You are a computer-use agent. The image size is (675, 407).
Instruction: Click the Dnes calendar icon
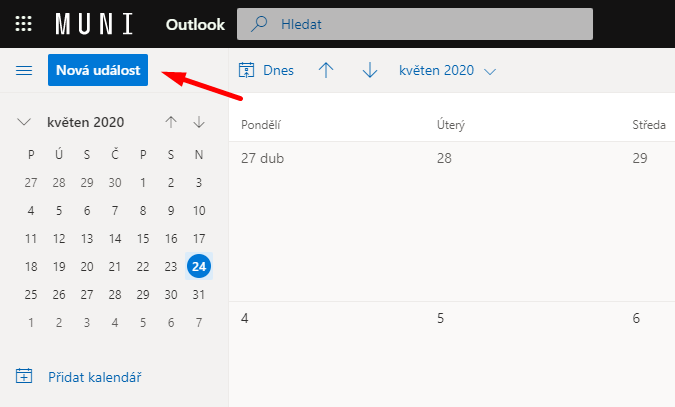coord(246,71)
